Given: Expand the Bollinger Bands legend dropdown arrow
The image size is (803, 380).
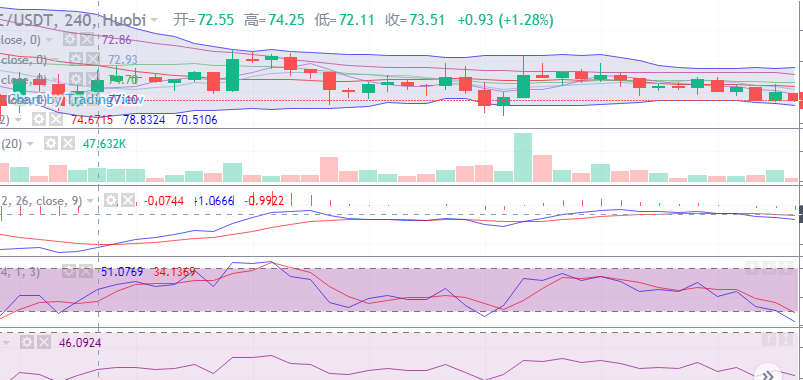Looking at the screenshot, I should pos(18,120).
